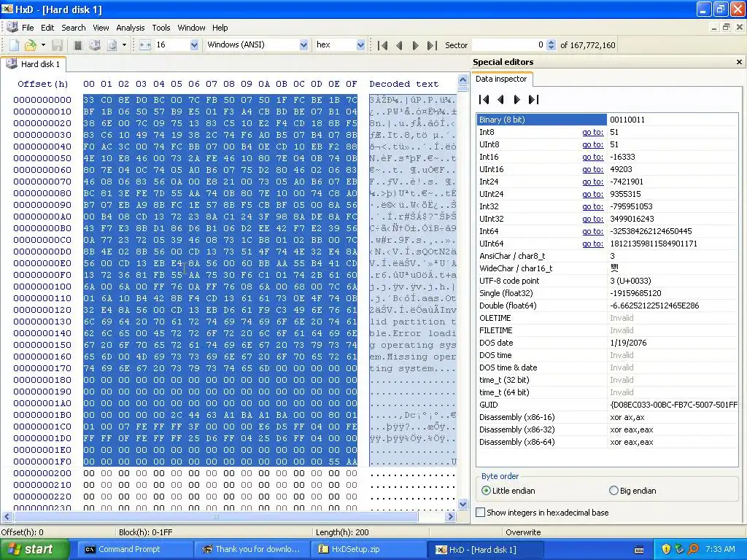
Task: Select Big endian byte order
Action: (632, 491)
